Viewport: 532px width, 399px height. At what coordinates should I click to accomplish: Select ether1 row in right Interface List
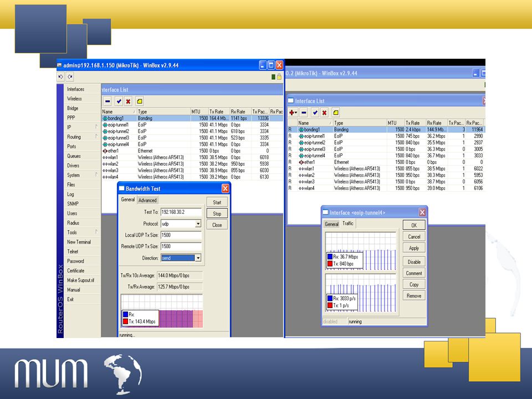click(386, 162)
